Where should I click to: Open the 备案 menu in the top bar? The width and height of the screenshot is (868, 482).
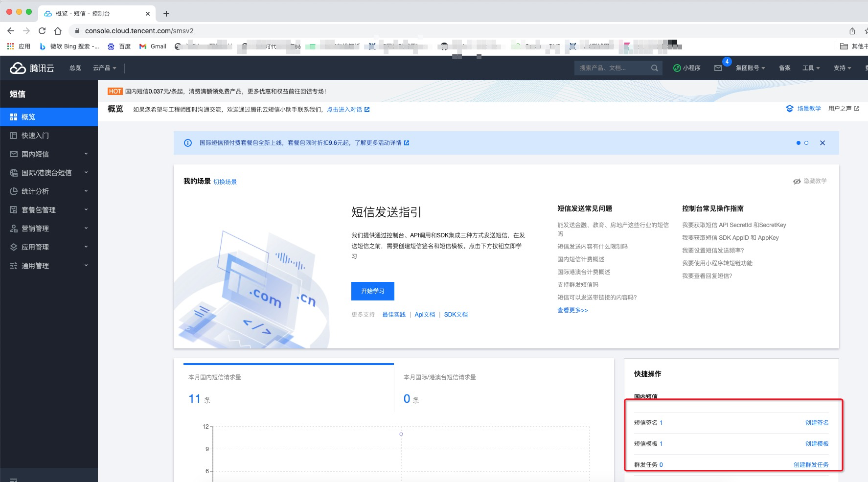click(784, 68)
